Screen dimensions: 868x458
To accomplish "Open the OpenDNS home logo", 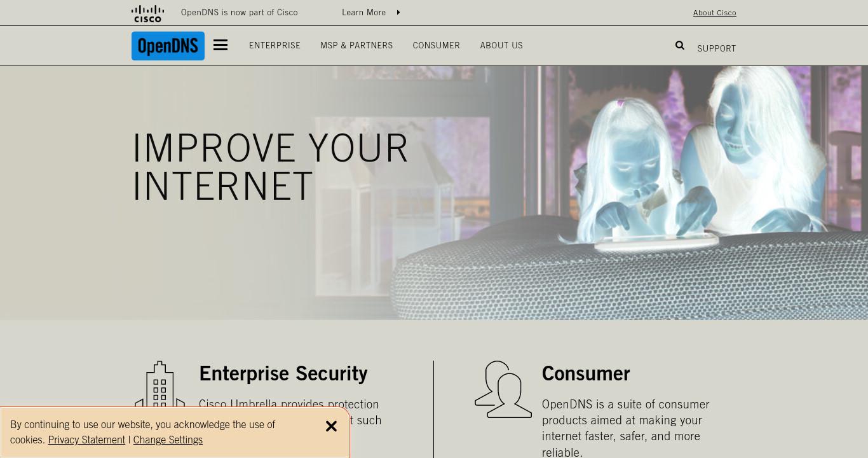I will [168, 46].
